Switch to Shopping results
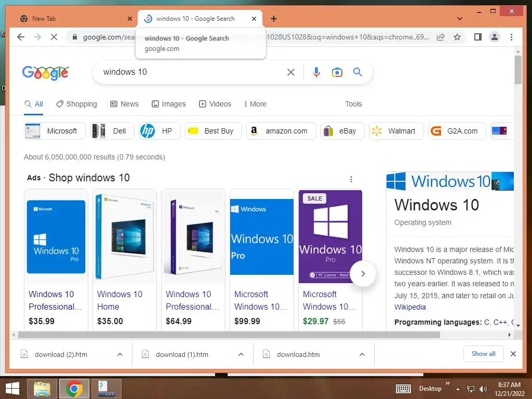 pos(77,104)
